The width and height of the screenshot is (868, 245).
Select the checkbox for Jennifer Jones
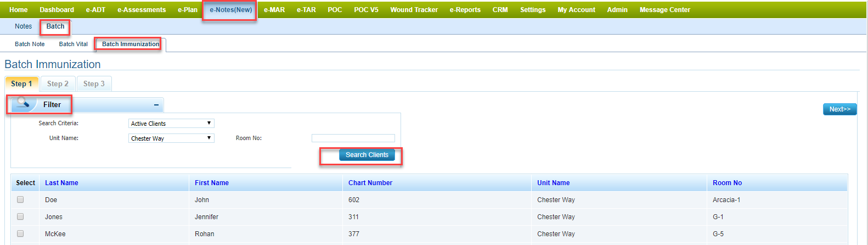click(20, 216)
